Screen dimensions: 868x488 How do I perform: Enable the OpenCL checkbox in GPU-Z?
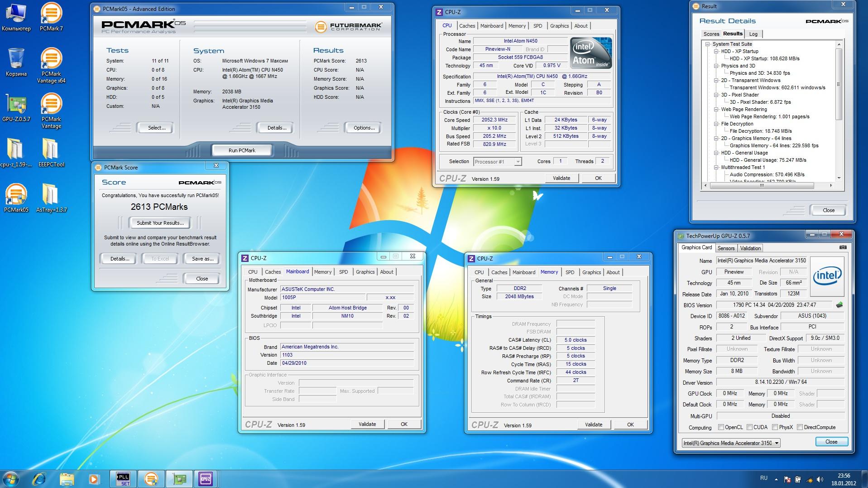point(721,427)
